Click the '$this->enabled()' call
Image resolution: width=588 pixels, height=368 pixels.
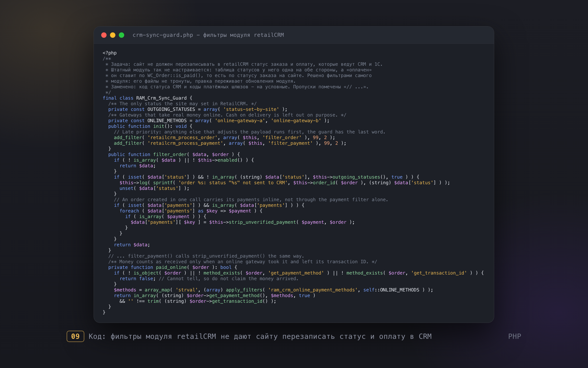pyautogui.click(x=220, y=160)
